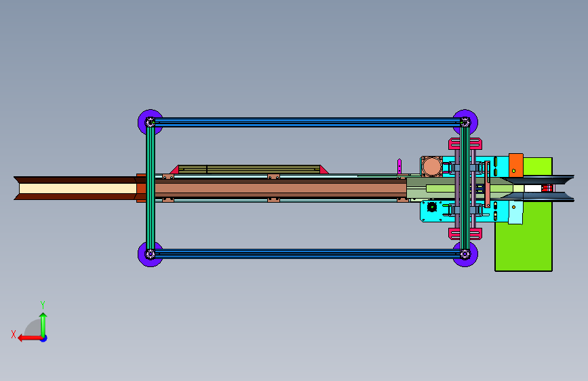Select the cream-colored profile at far left

pos(77,188)
